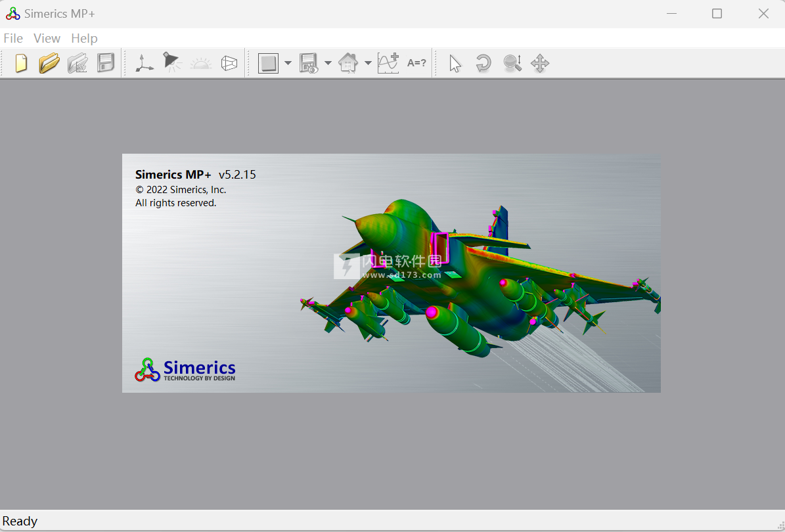Viewport: 785px width, 532px height.
Task: Toggle the coordinate axes icon
Action: coord(144,63)
